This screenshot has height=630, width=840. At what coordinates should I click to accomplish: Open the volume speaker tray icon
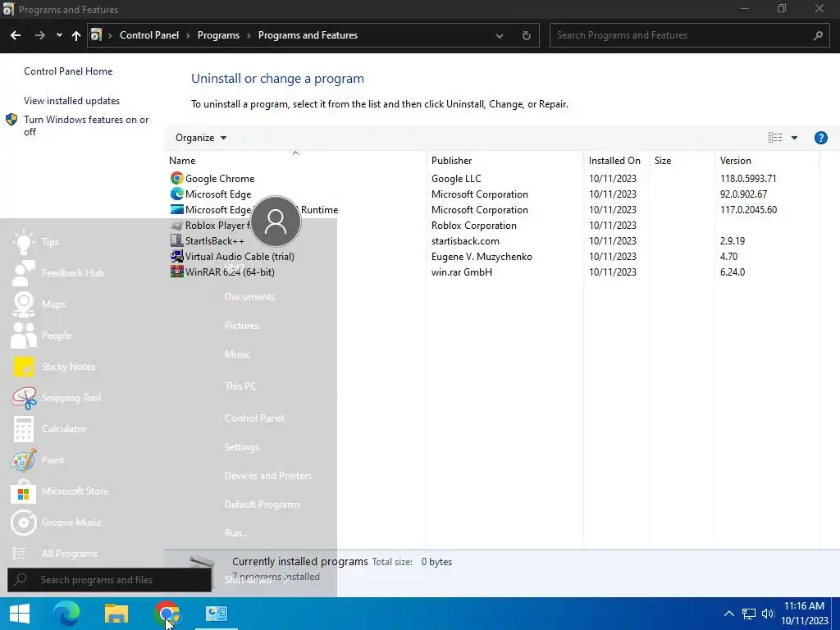pyautogui.click(x=768, y=614)
